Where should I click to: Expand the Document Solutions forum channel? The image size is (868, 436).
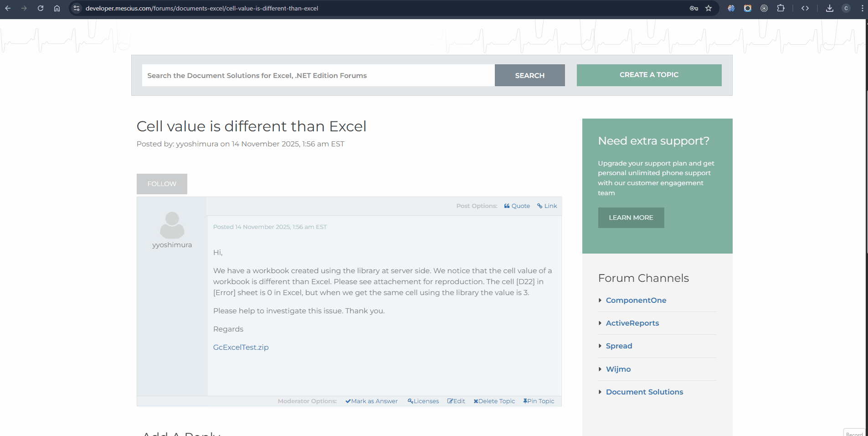644,392
